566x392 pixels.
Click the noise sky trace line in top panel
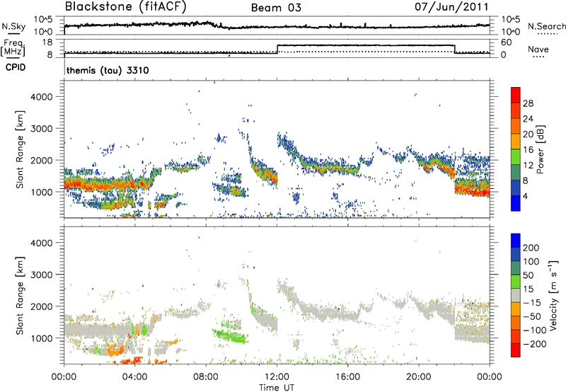(x=277, y=26)
